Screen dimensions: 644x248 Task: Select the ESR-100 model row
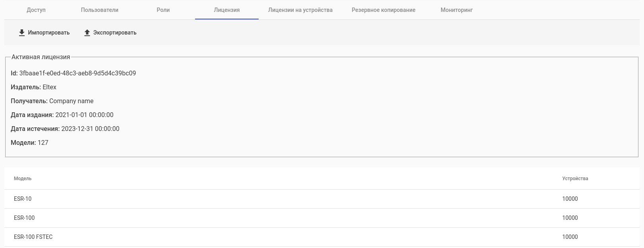(x=322, y=218)
